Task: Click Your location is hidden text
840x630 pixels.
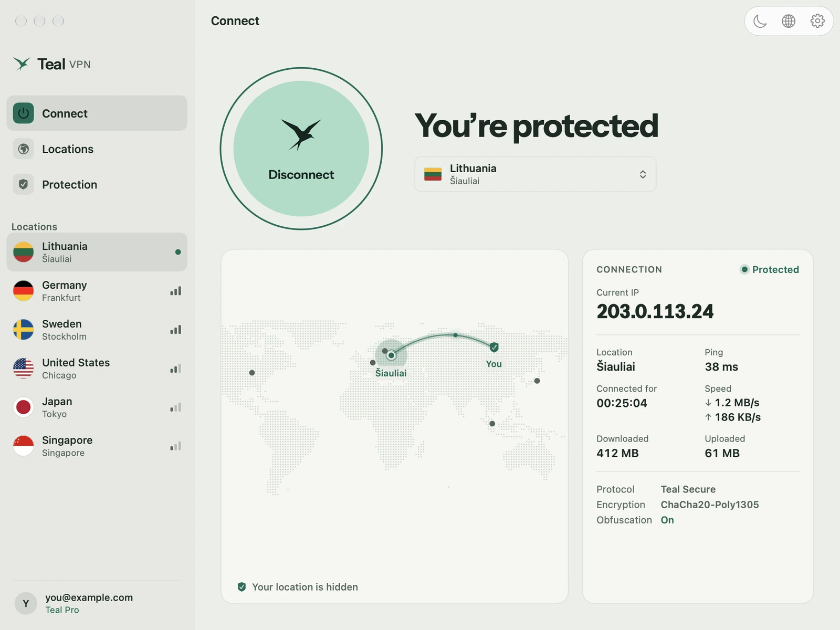Action: (x=305, y=587)
